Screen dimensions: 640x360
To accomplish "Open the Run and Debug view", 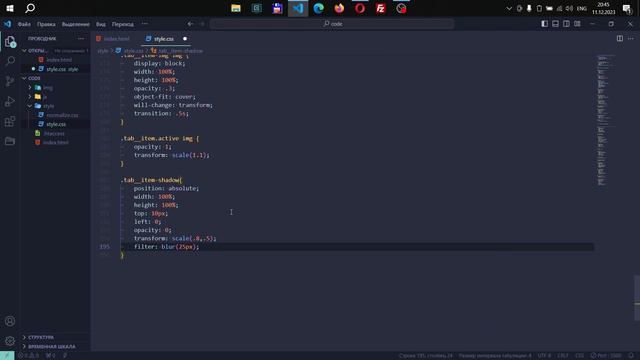I will pyautogui.click(x=10, y=101).
